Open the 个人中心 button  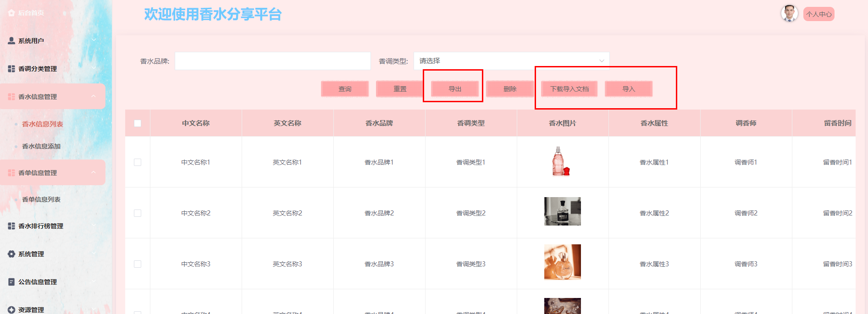coord(819,14)
